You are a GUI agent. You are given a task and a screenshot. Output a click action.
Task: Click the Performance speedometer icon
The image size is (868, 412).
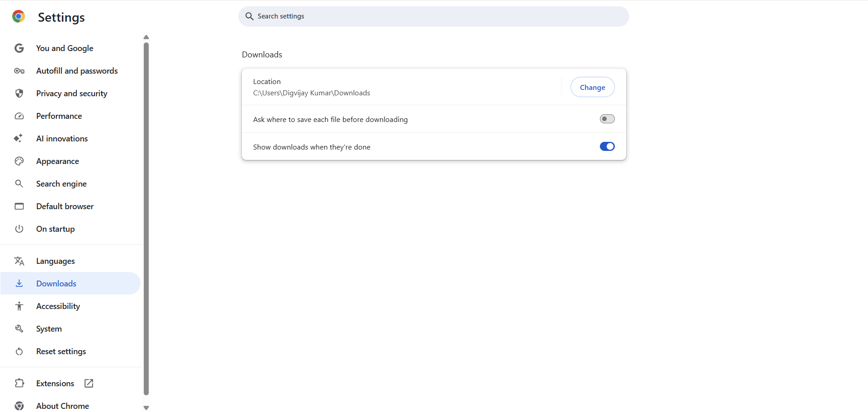pyautogui.click(x=19, y=116)
